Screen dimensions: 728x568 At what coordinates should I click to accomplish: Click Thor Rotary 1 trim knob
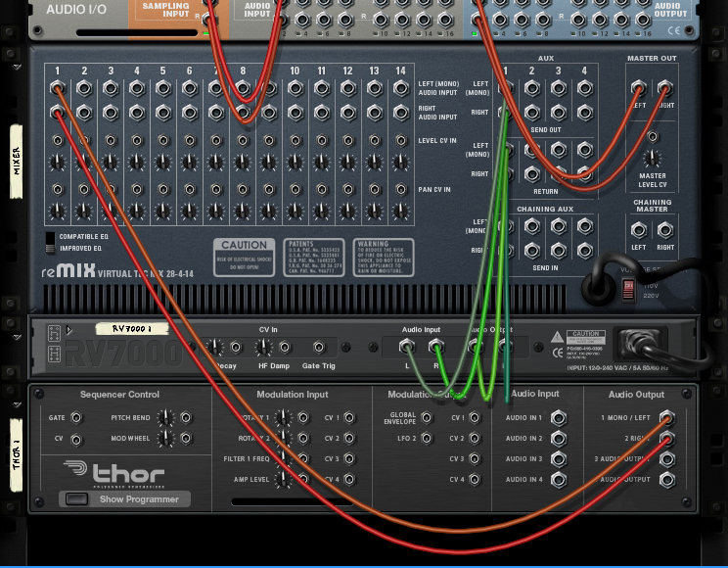(x=283, y=418)
